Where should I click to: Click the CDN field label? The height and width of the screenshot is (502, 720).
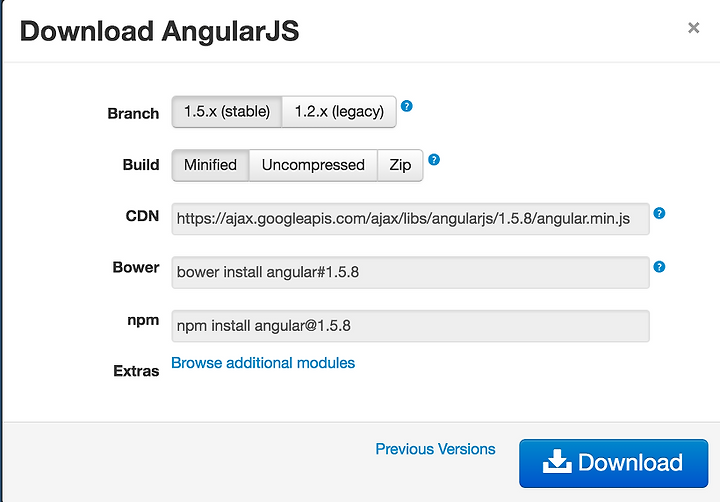(142, 216)
